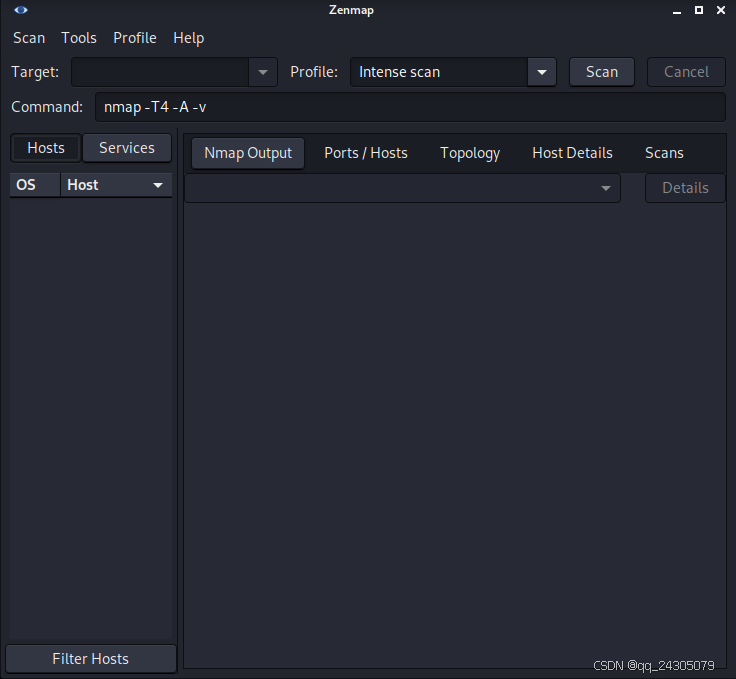736x679 pixels.
Task: Switch to the Topology tab
Action: (x=470, y=153)
